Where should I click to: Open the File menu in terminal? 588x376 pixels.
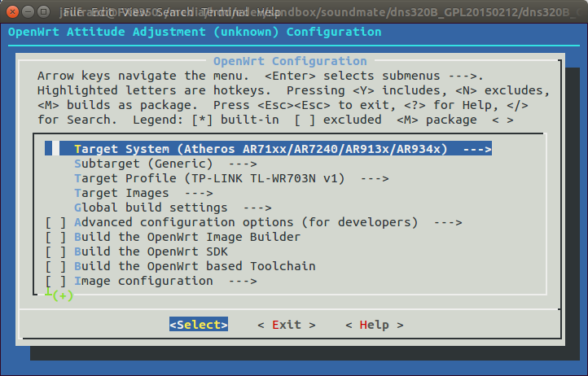tap(73, 12)
